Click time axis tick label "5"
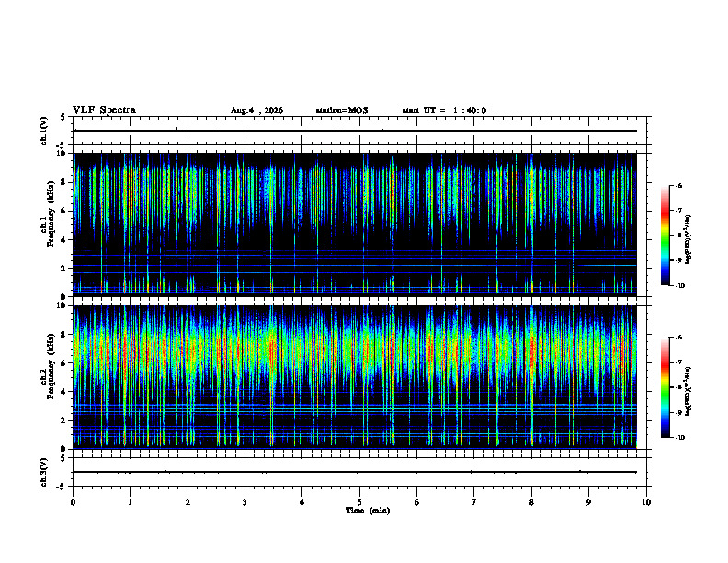 pyautogui.click(x=359, y=502)
